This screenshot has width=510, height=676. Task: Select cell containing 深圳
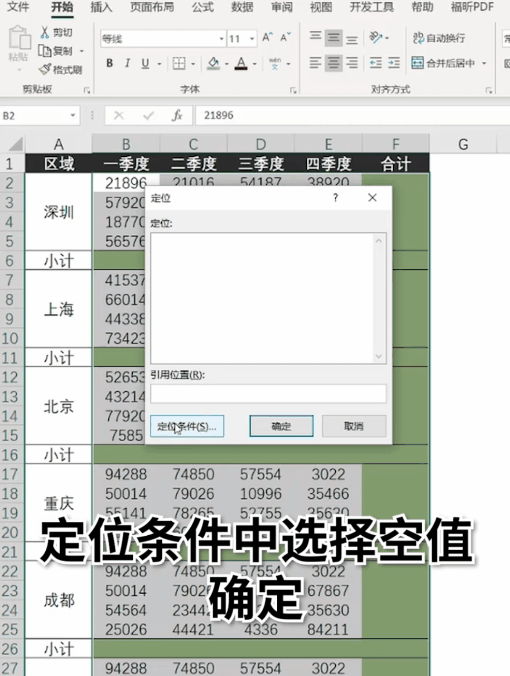pyautogui.click(x=59, y=212)
